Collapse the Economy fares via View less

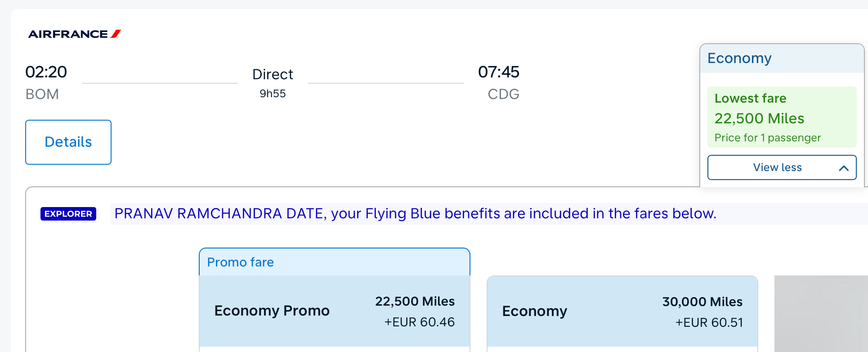(777, 167)
